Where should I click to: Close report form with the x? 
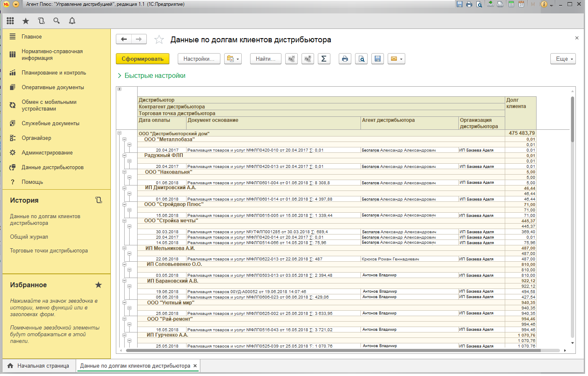[577, 38]
